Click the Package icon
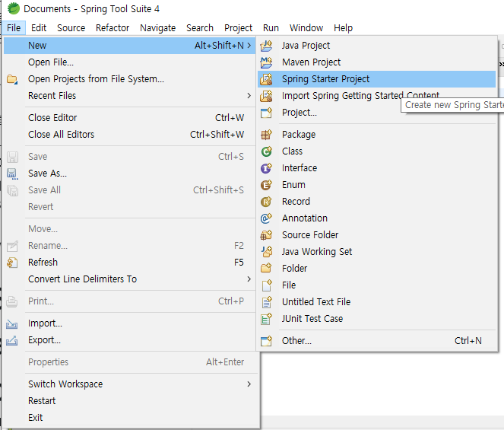Image resolution: width=504 pixels, height=430 pixels. click(266, 135)
